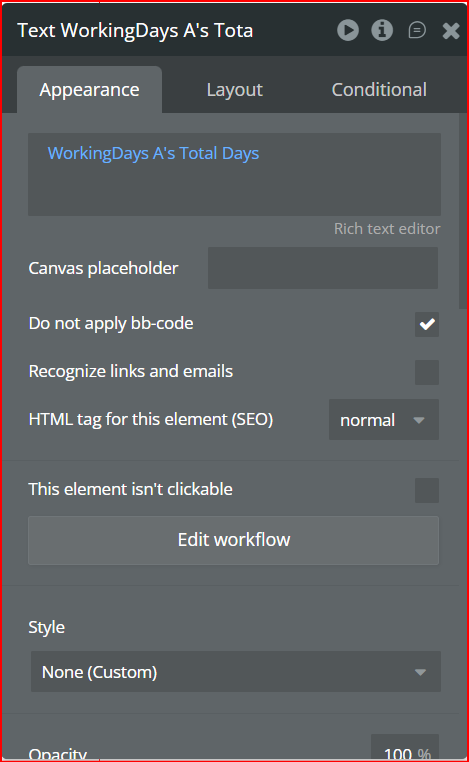Focus the empty area of the text content box
The image size is (469, 762).
tap(234, 192)
